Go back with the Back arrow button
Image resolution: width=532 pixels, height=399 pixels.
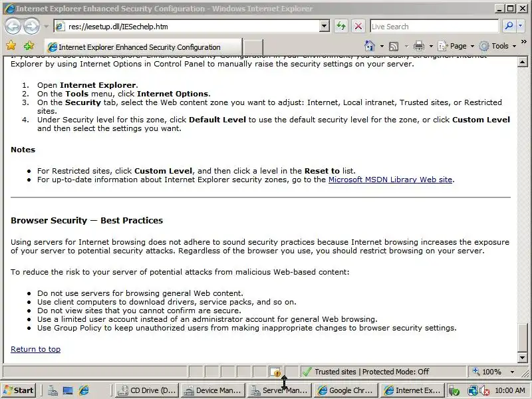[x=13, y=27]
